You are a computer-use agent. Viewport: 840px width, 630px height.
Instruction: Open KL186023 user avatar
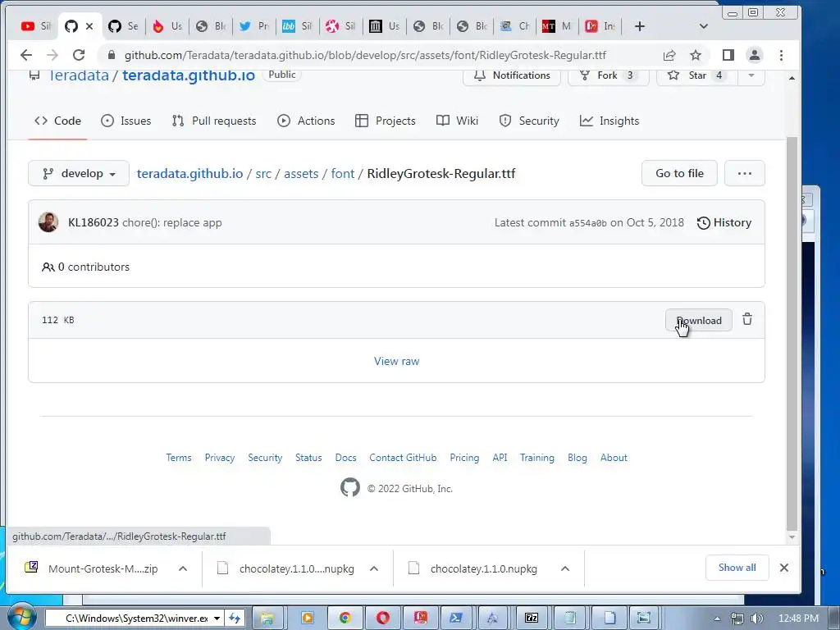click(48, 222)
